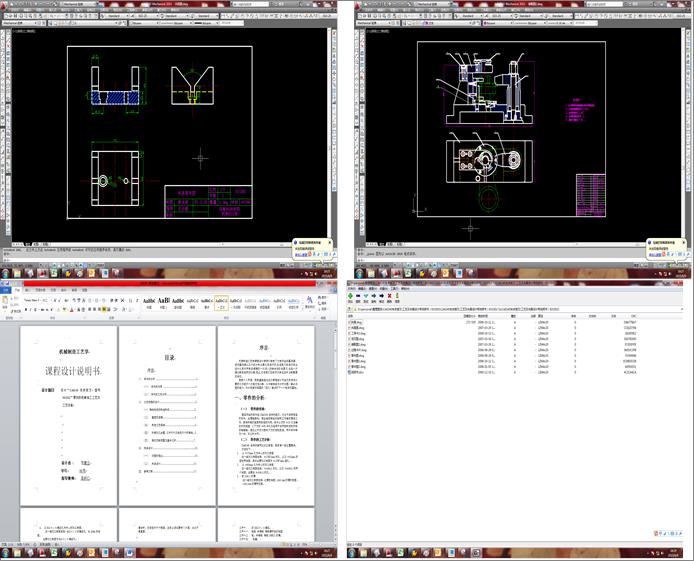Close notification balloon in V-block AutoCAD window
The image size is (694, 561).
coord(330,242)
